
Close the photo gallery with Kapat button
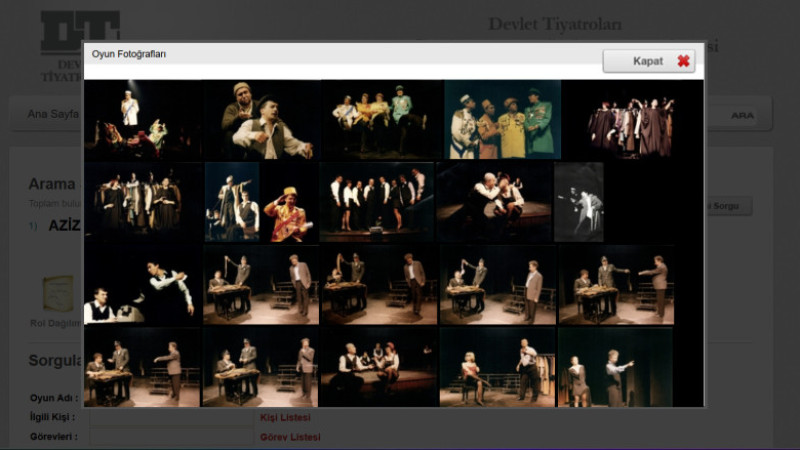click(648, 61)
